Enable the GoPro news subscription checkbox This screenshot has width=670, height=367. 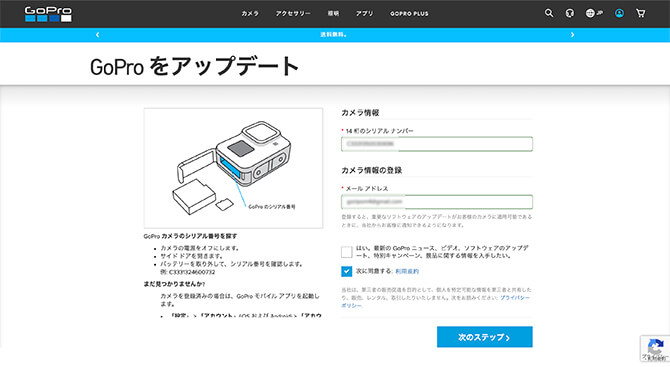point(347,252)
